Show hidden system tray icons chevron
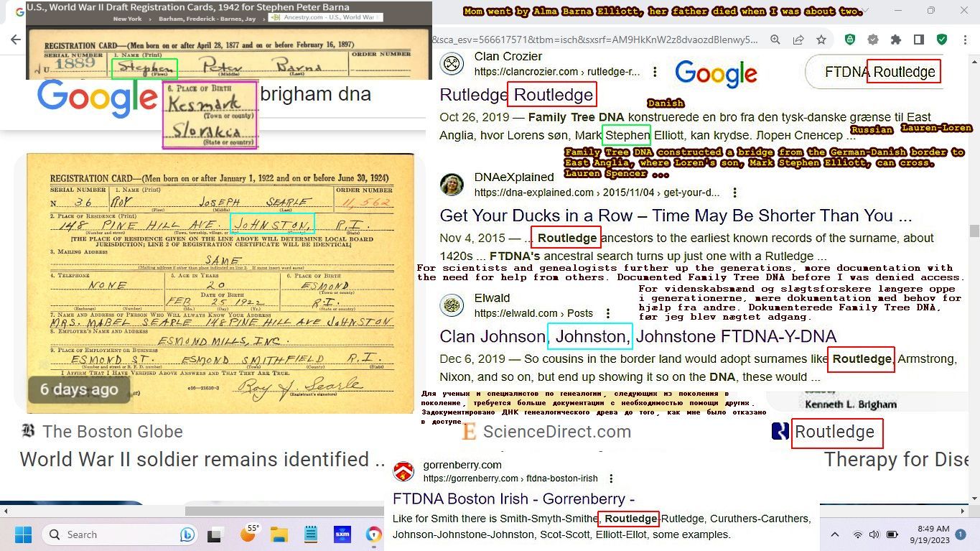The height and width of the screenshot is (551, 980). 834,534
